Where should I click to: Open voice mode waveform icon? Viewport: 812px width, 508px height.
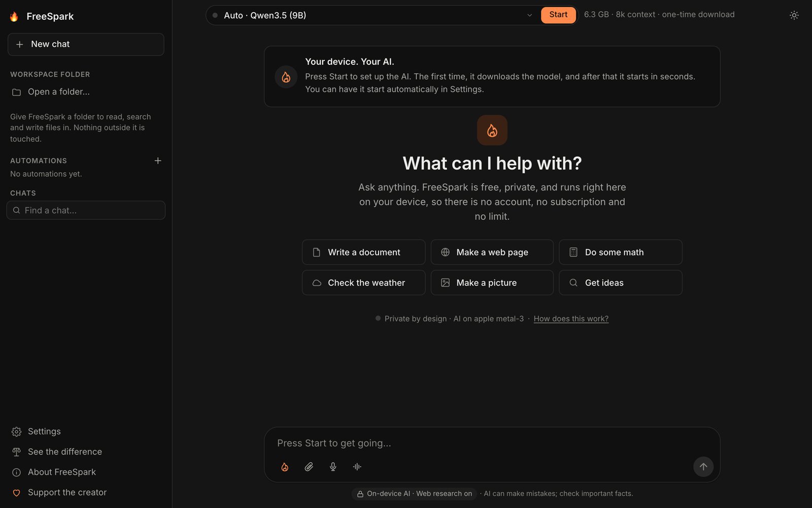click(357, 467)
